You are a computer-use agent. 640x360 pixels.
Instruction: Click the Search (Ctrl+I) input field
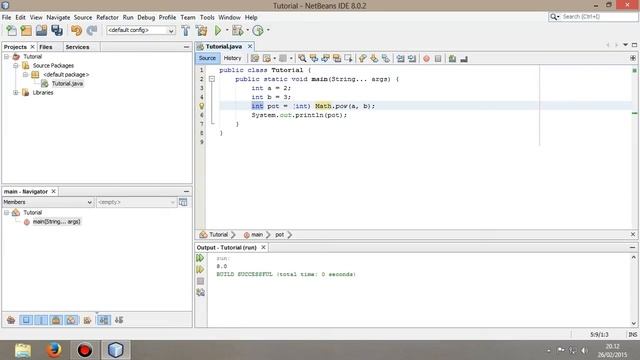[x=599, y=17]
